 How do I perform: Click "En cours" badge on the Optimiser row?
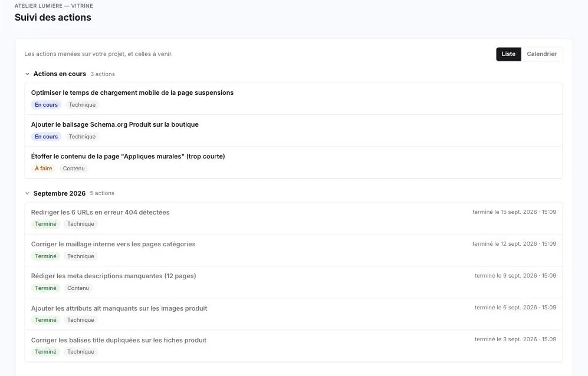(46, 105)
